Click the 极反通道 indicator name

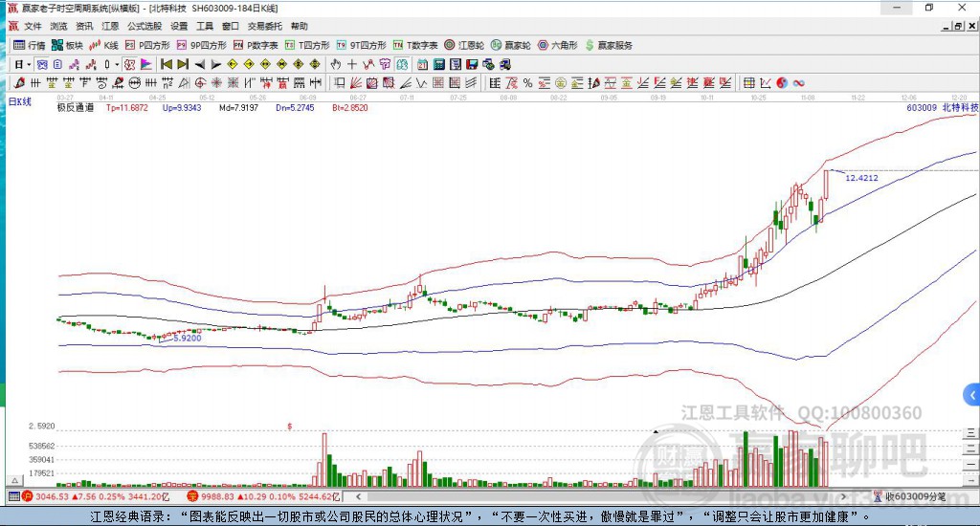pos(76,107)
